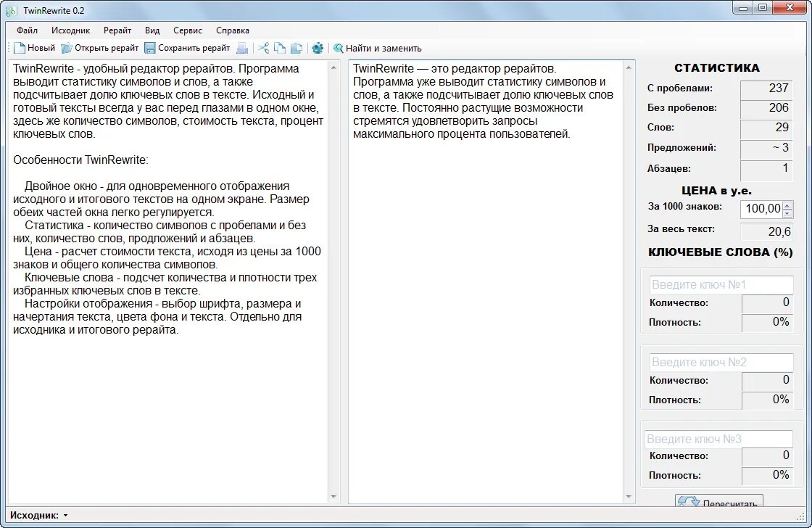The width and height of the screenshot is (812, 528).
Task: Click the window resize grip in corner
Action: (x=800, y=516)
